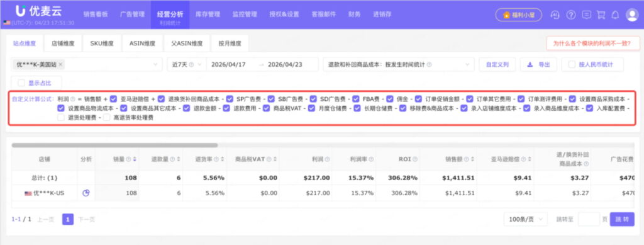
Task: Open the 库存管理 navigation menu
Action: click(208, 14)
